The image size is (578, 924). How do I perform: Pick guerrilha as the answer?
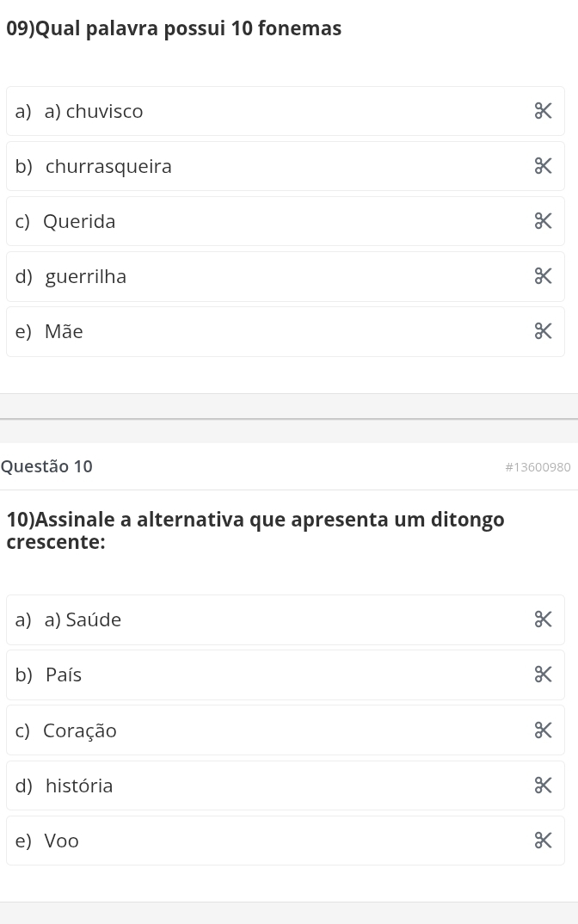tap(86, 276)
